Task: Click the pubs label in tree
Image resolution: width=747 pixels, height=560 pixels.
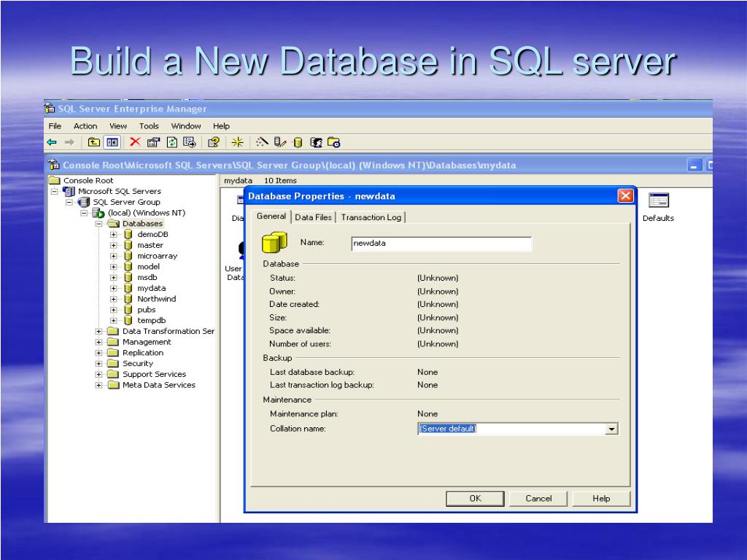Action: pyautogui.click(x=146, y=309)
